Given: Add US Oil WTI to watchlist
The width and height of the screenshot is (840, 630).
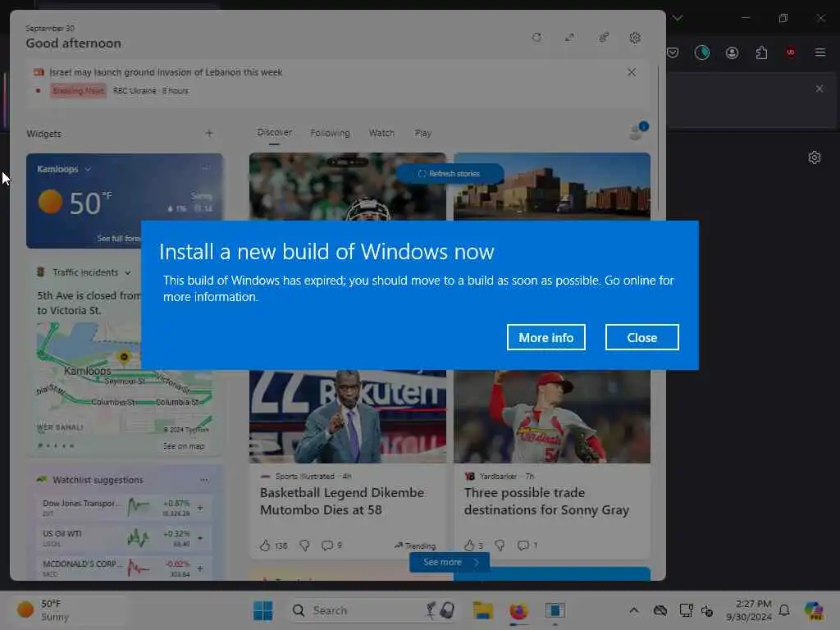Looking at the screenshot, I should click(200, 538).
